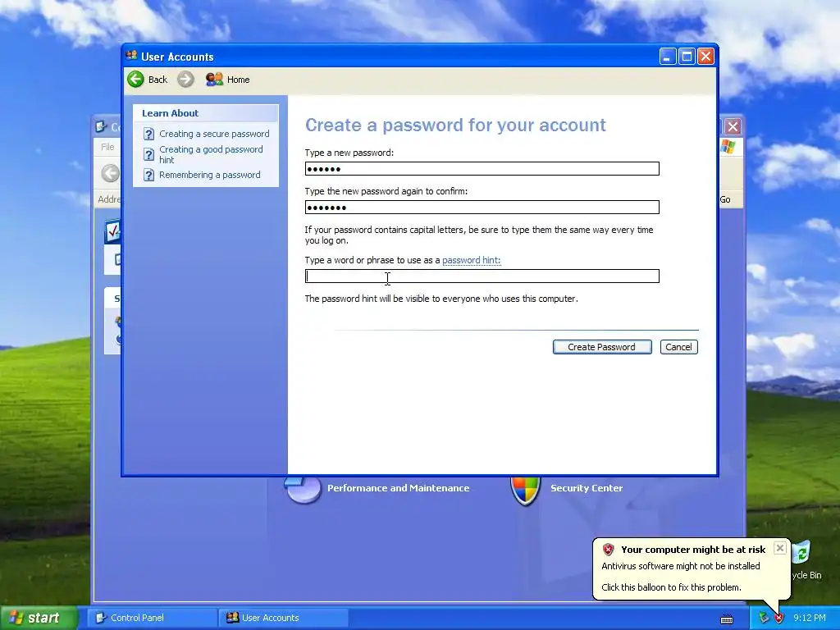The image size is (840, 630).
Task: Dismiss the security warning balloon
Action: (x=780, y=548)
